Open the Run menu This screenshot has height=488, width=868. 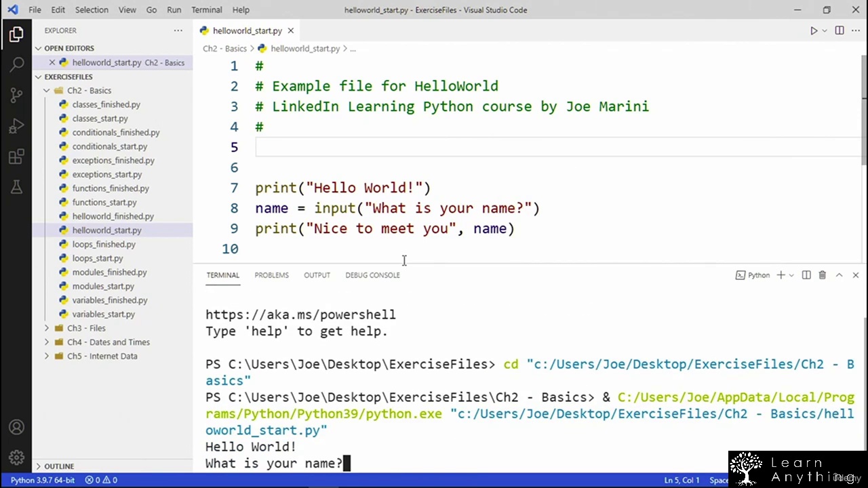tap(174, 9)
